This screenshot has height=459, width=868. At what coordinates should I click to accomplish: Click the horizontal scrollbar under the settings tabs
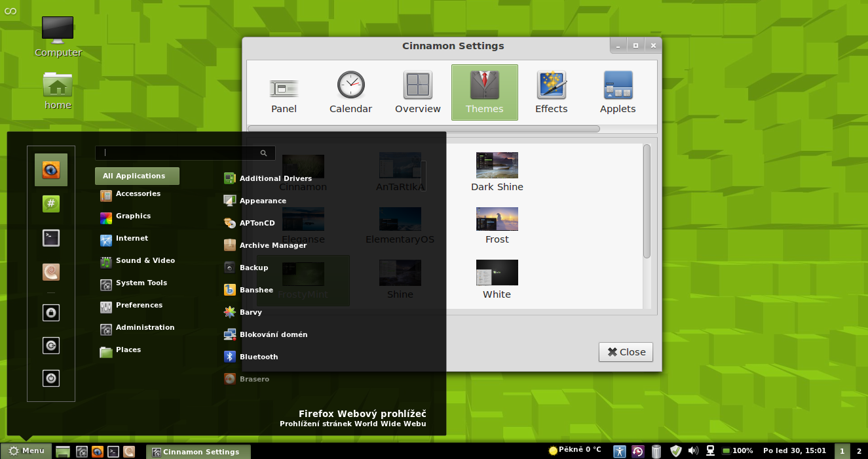(424, 129)
